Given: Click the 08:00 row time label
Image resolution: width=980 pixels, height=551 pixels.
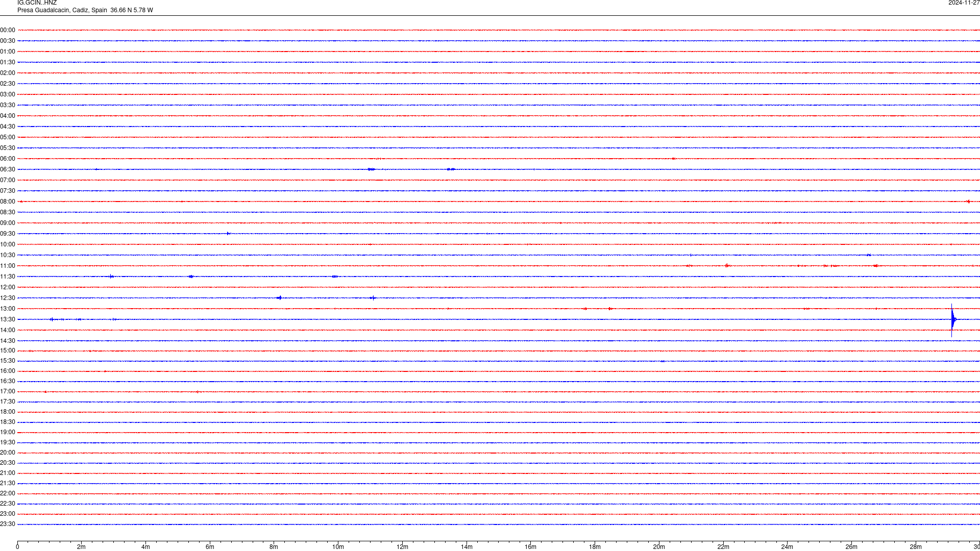Looking at the screenshot, I should coord(8,202).
